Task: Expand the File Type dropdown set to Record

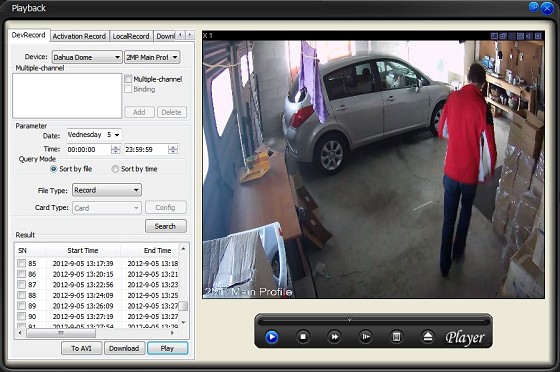Action: pos(107,190)
